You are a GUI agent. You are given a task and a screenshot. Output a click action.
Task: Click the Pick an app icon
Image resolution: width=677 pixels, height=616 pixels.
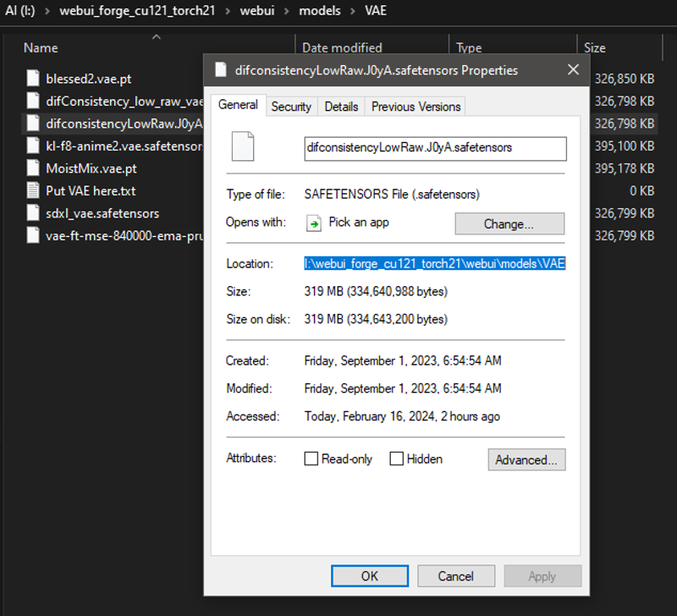[x=314, y=223]
